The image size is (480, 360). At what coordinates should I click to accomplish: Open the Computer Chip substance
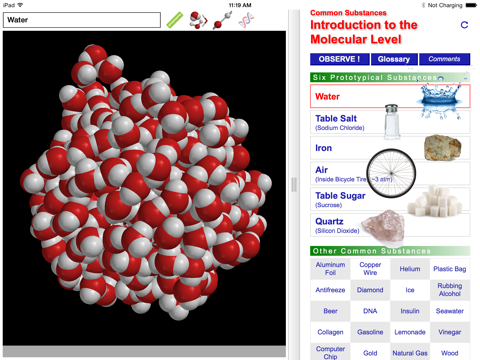330,352
